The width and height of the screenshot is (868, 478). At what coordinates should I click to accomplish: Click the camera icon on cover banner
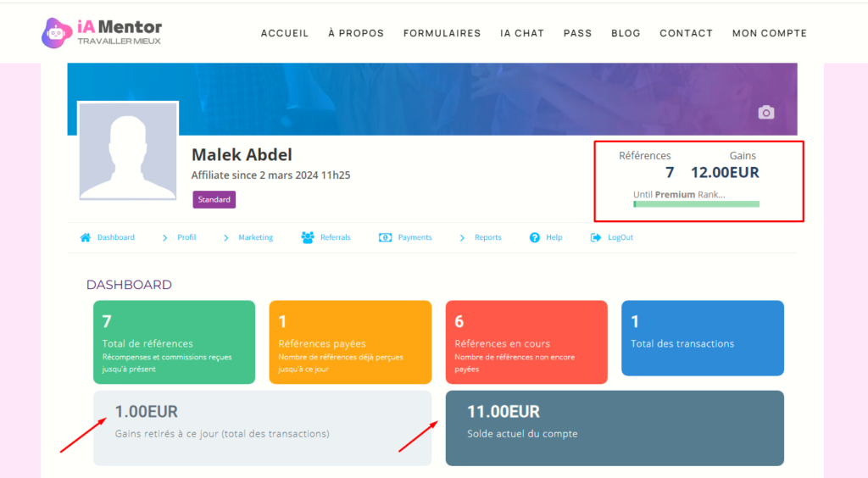pyautogui.click(x=766, y=113)
